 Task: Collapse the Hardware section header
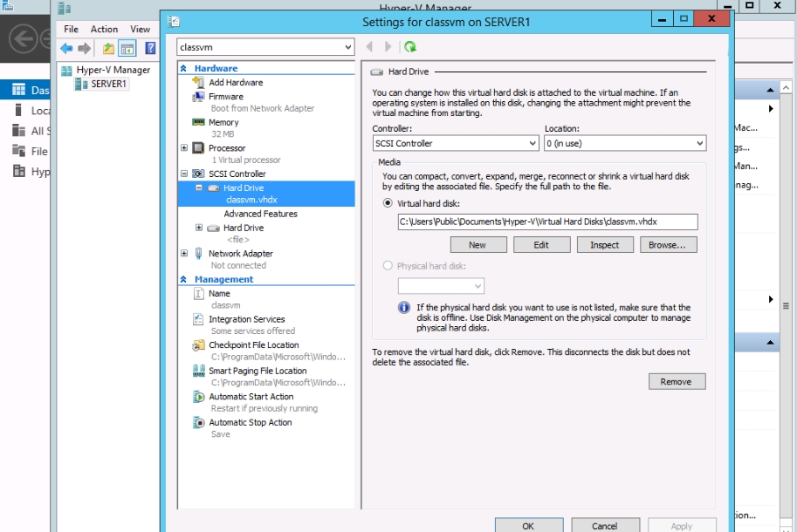pos(183,68)
